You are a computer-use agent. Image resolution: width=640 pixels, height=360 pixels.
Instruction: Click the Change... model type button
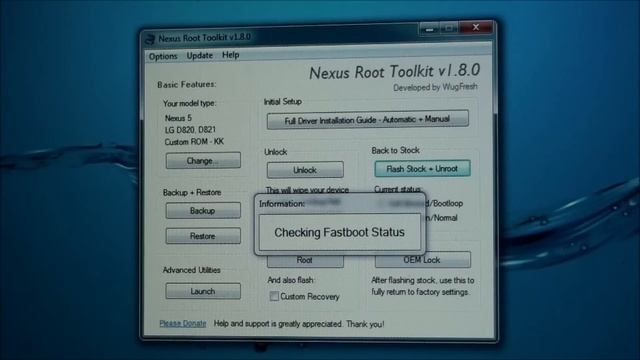pyautogui.click(x=203, y=160)
